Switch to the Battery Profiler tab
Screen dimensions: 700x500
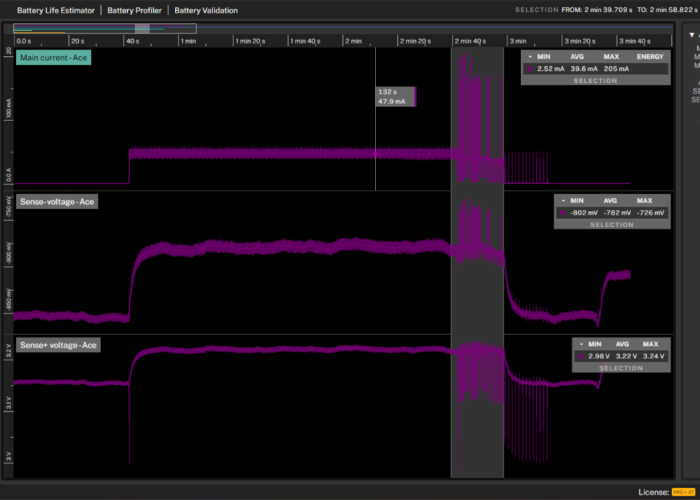(134, 10)
